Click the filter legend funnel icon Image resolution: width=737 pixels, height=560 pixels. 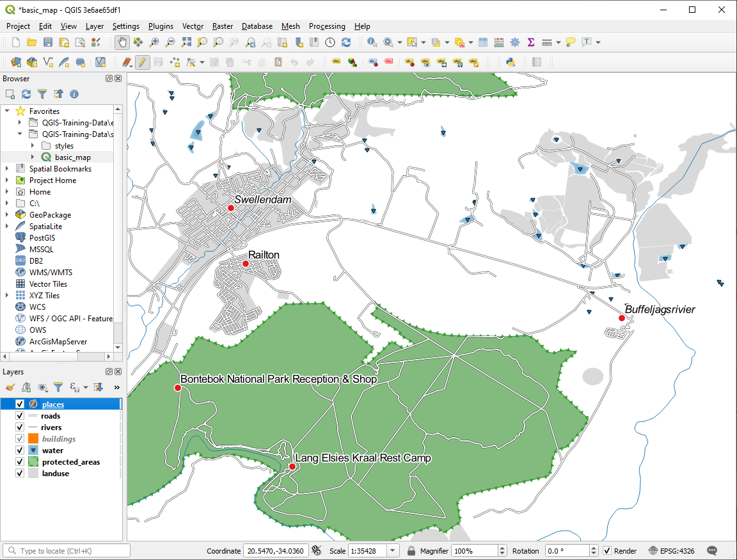(58, 387)
